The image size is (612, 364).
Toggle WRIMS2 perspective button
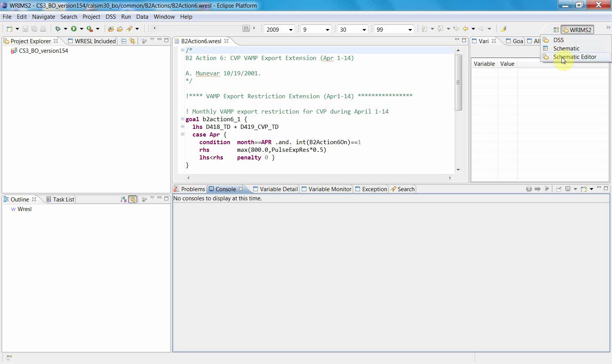point(577,30)
